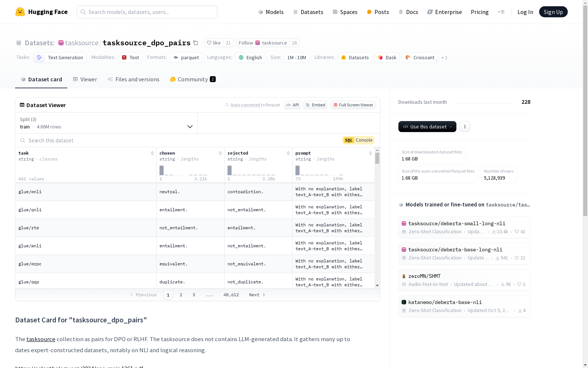Show the +1 additional libraries

coord(444,57)
